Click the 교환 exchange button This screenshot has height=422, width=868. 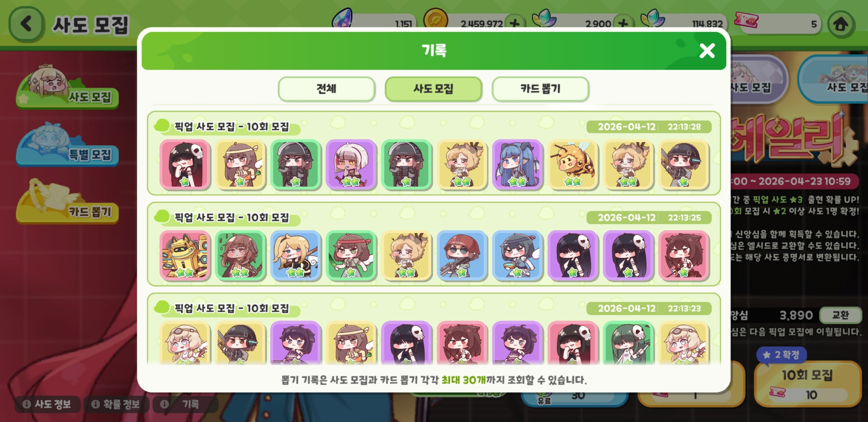840,315
